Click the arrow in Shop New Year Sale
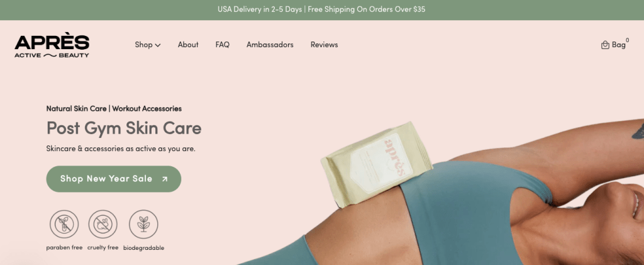Image resolution: width=644 pixels, height=265 pixels. coord(165,179)
